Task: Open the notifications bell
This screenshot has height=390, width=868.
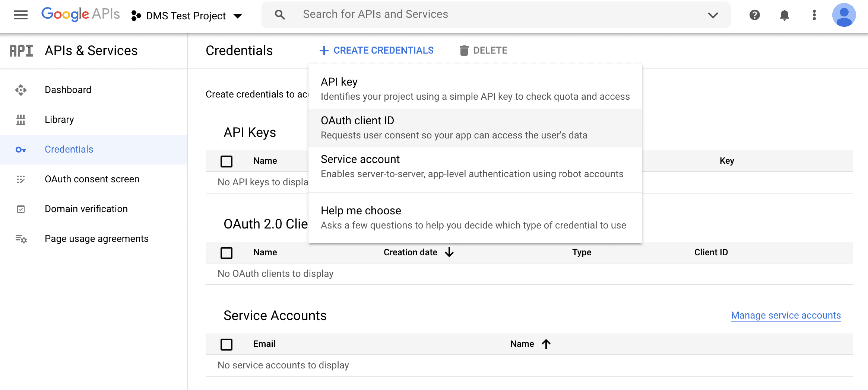Action: [x=785, y=15]
